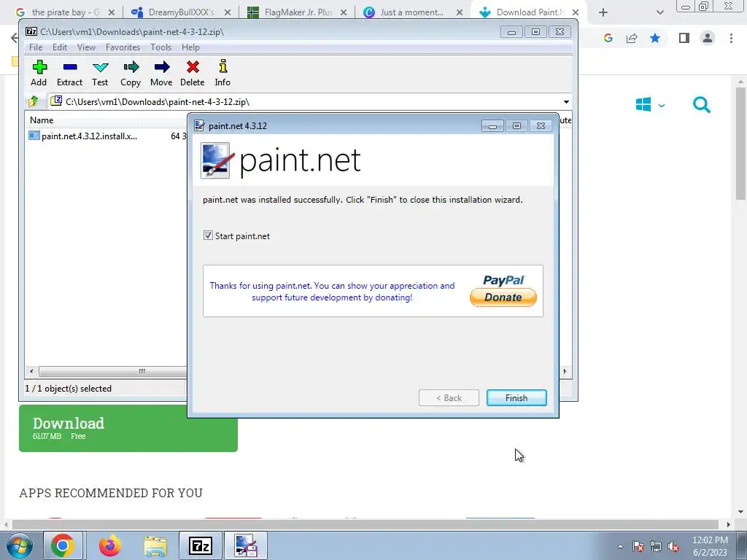Switch to FlagMaker Jr. Plus tab

point(298,12)
